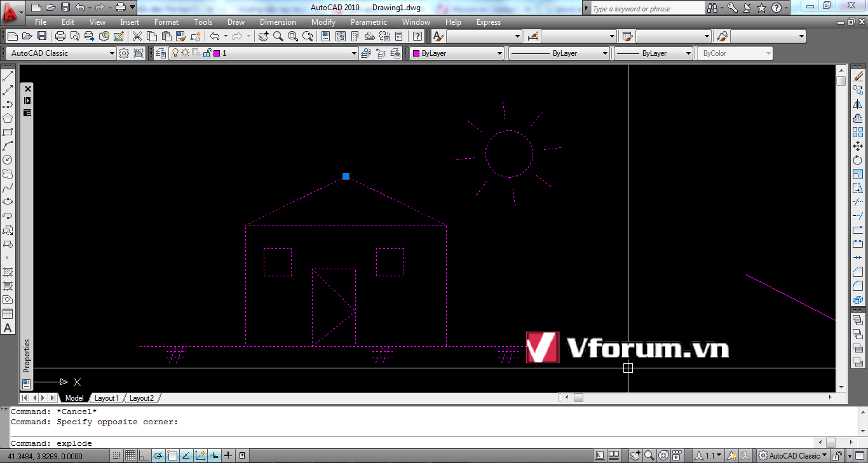Click the Workspace Settings gear icon
The width and height of the screenshot is (868, 463).
point(124,53)
